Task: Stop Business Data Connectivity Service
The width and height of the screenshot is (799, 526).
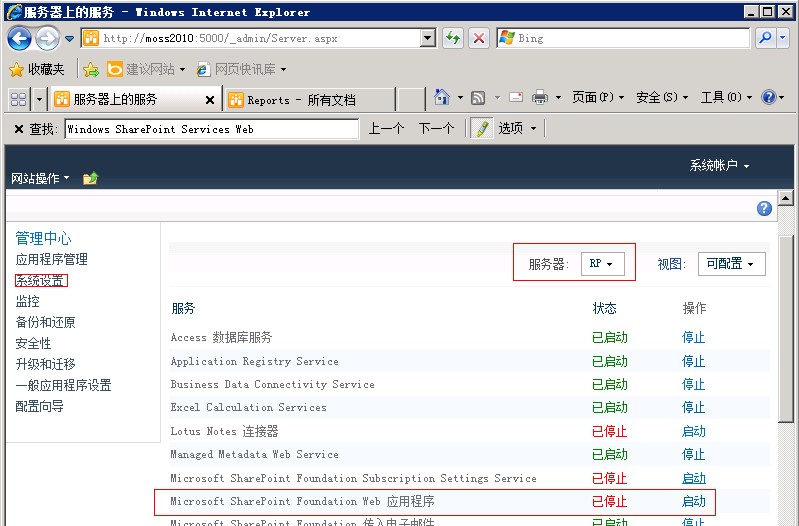Action: click(694, 384)
